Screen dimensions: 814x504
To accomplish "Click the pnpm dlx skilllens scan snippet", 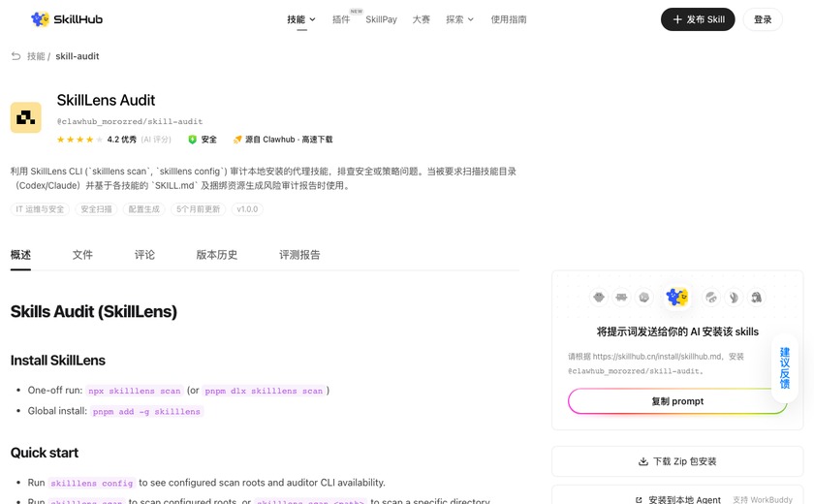I will tap(264, 391).
